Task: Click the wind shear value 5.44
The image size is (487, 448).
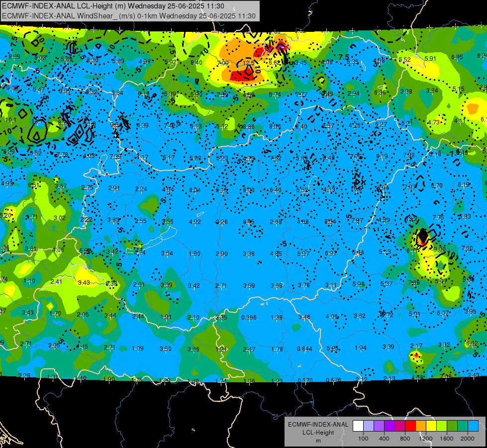Action: coord(358,252)
